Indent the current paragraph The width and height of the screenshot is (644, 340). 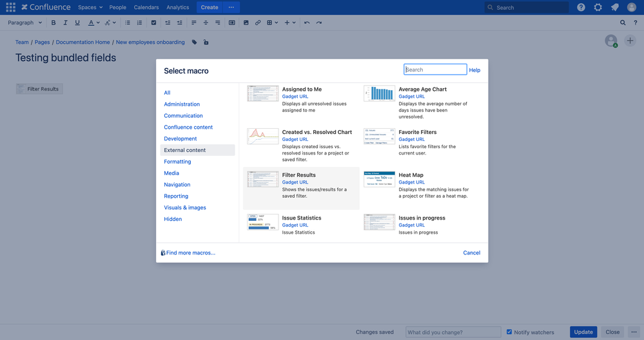pyautogui.click(x=179, y=23)
